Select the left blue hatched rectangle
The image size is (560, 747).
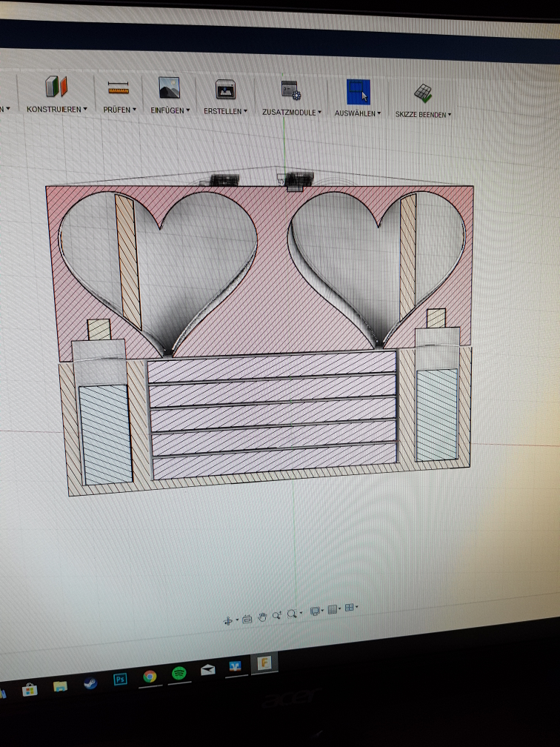[x=105, y=434]
